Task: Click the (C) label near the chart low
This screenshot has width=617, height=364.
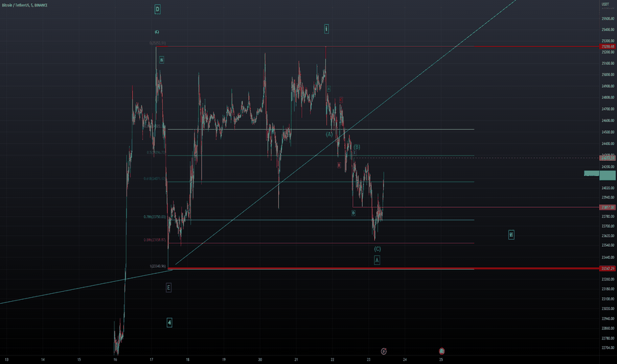Action: tap(377, 249)
